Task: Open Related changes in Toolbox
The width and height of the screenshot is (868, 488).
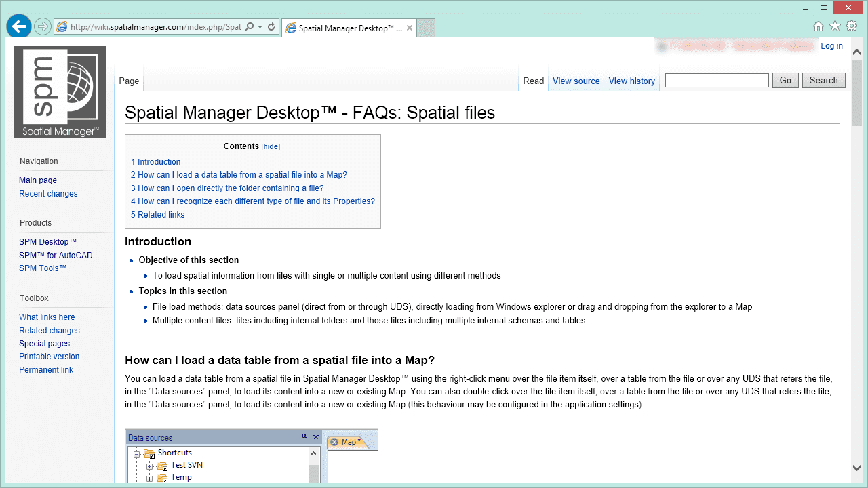Action: pyautogui.click(x=50, y=331)
